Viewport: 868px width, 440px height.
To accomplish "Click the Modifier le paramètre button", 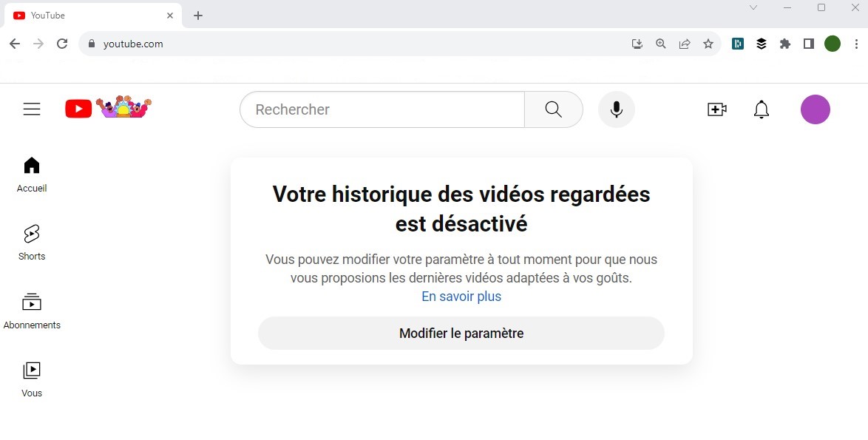I will pyautogui.click(x=461, y=334).
